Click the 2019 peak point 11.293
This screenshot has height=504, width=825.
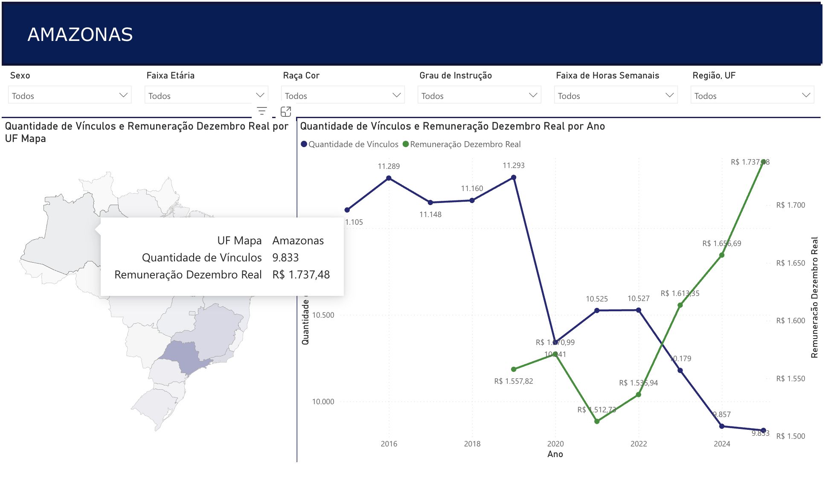514,177
